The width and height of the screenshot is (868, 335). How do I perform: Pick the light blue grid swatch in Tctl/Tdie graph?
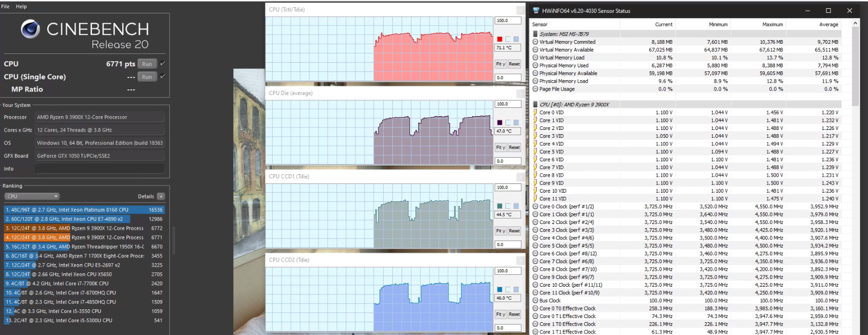pos(516,39)
